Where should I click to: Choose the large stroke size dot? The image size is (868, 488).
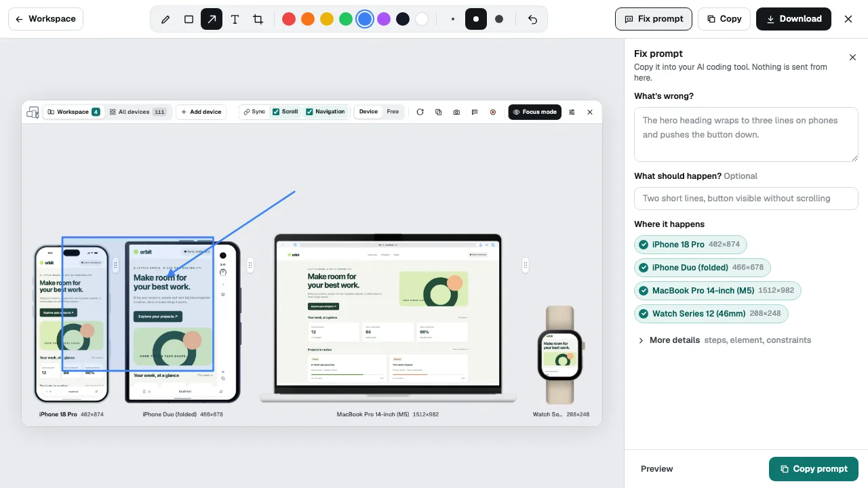(x=499, y=19)
